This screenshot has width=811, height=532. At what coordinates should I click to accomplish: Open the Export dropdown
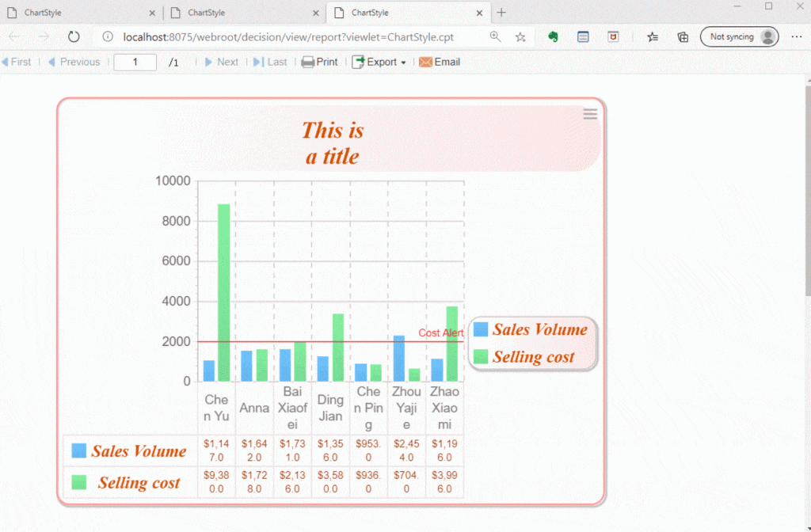click(x=379, y=62)
